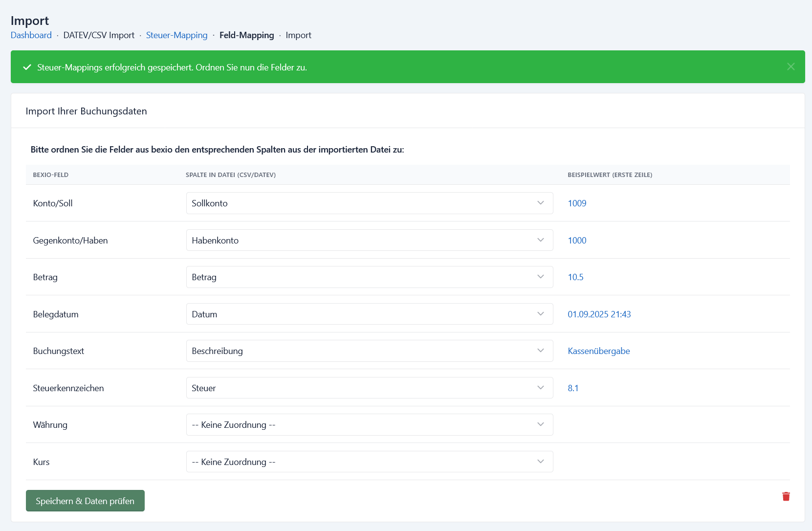812x531 pixels.
Task: Select the Feld-Mapping breadcrumb step
Action: pyautogui.click(x=246, y=35)
